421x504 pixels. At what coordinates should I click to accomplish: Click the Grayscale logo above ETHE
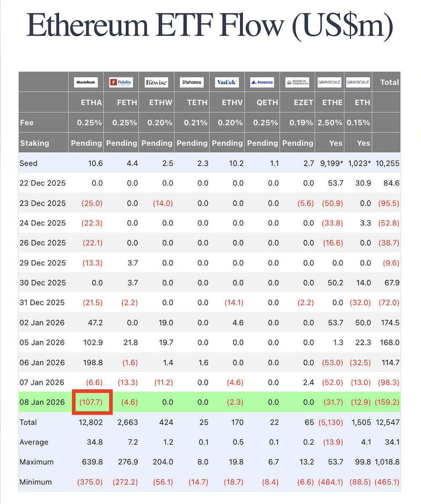pyautogui.click(x=329, y=82)
